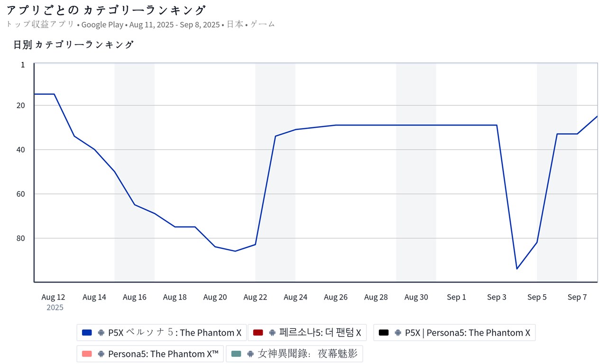Toggle the 女神異聞錄：夜幕魅影 legend label
Viewport: 607px width, 364px height.
pyautogui.click(x=308, y=354)
